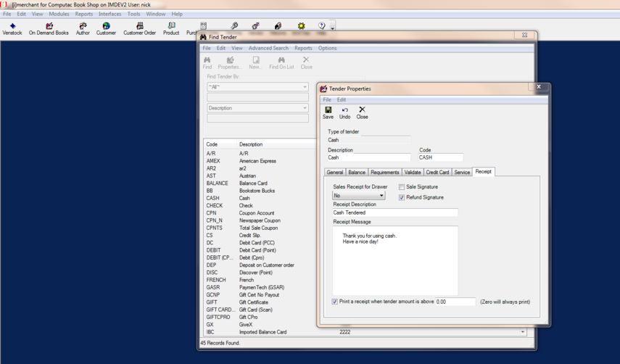Select the AMEX American Express row

pyautogui.click(x=260, y=161)
